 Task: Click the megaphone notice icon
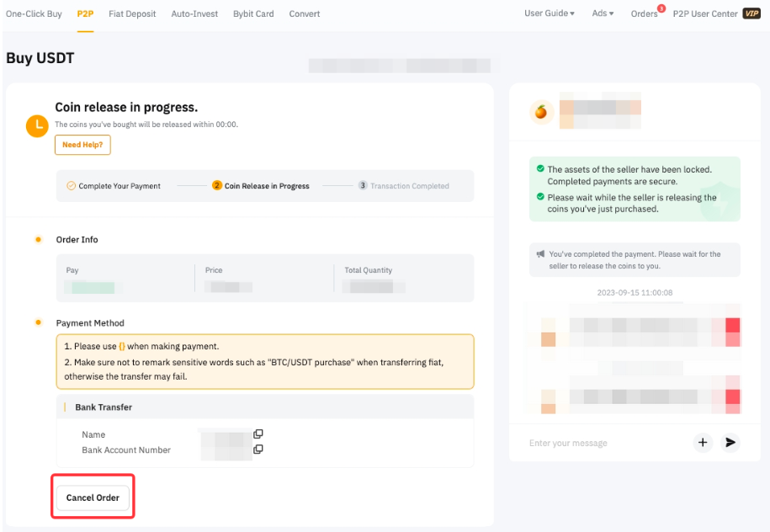(x=540, y=254)
